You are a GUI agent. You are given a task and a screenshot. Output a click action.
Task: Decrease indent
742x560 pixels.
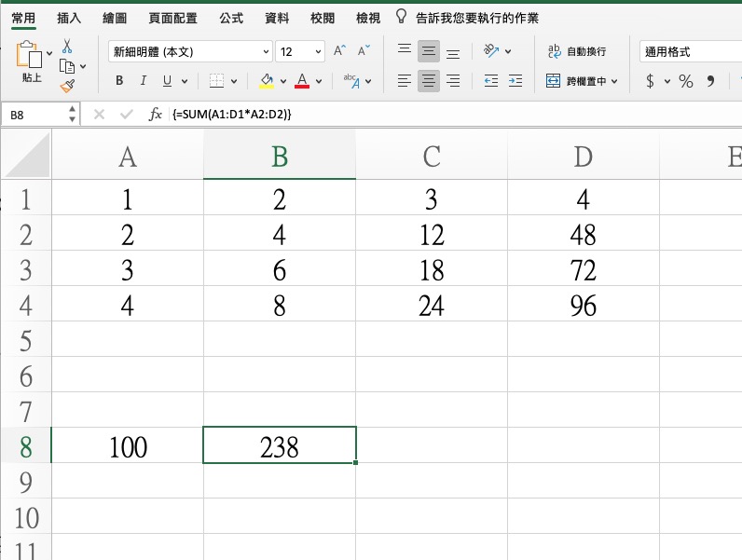pyautogui.click(x=491, y=81)
